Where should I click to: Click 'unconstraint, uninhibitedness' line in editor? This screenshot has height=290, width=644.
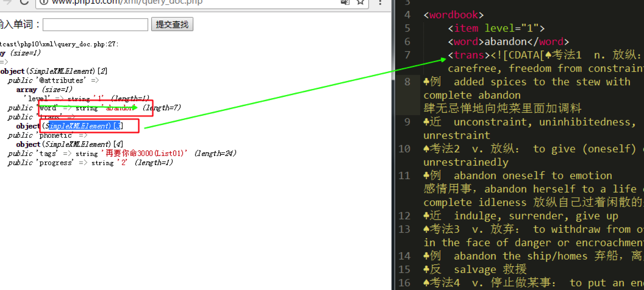tap(530, 122)
